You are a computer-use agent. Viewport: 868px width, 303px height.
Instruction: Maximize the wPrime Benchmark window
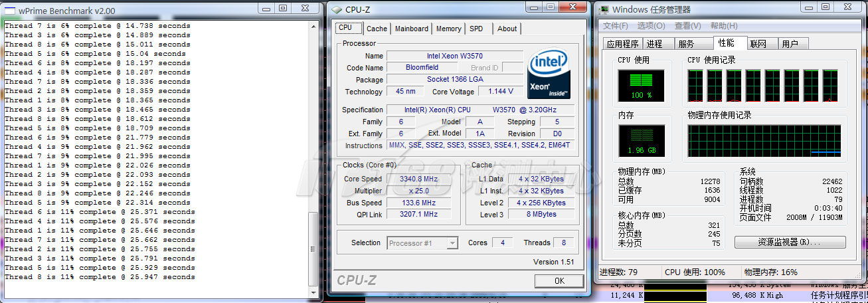tap(283, 9)
